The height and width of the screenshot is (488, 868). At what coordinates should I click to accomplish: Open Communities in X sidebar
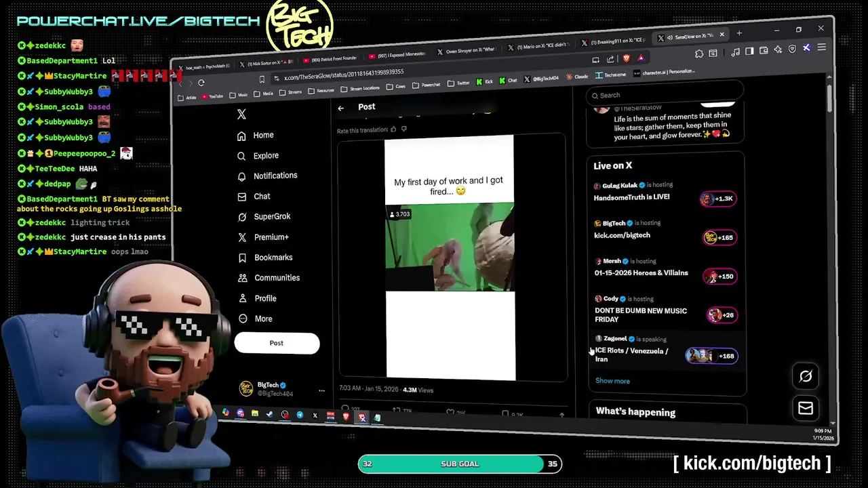(x=269, y=278)
